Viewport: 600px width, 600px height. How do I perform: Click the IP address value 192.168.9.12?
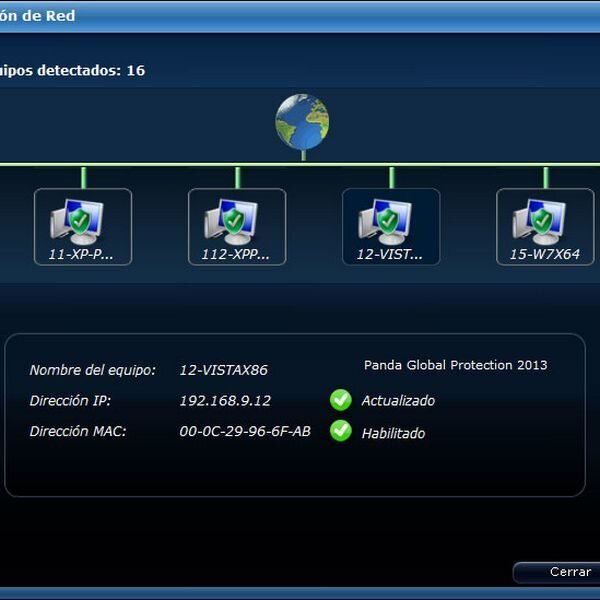click(x=225, y=401)
